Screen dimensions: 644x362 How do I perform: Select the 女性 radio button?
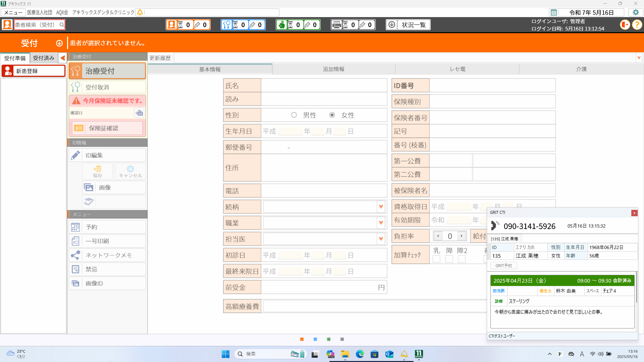332,115
